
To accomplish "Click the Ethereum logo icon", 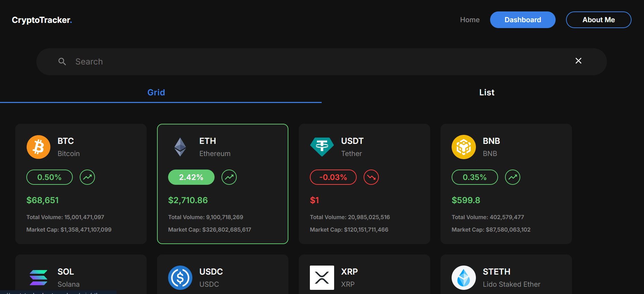I will click(180, 147).
